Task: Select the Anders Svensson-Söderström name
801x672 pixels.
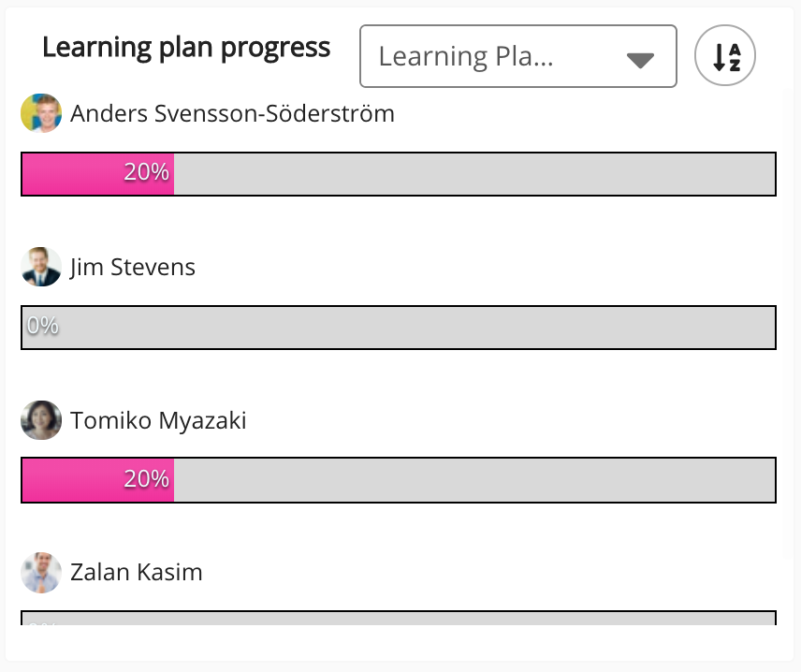Action: pyautogui.click(x=232, y=113)
